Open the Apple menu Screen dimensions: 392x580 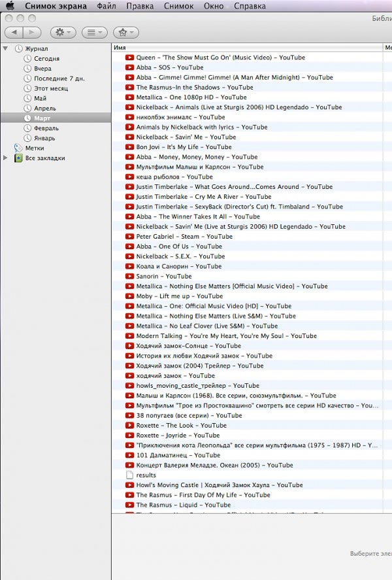[x=10, y=6]
